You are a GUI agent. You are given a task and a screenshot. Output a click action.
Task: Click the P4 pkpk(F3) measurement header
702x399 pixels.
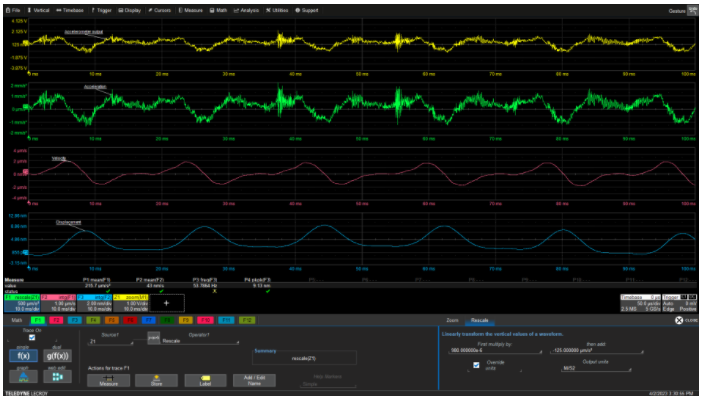click(x=257, y=280)
